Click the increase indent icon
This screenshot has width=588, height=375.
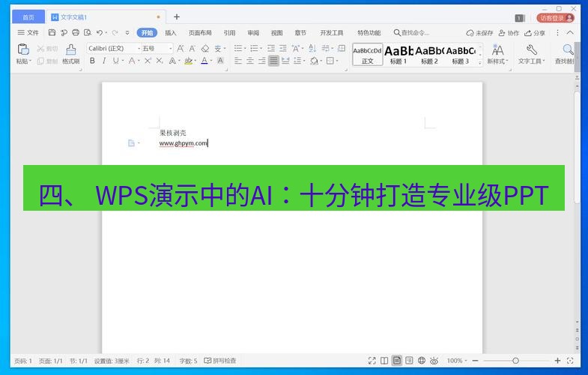point(283,49)
